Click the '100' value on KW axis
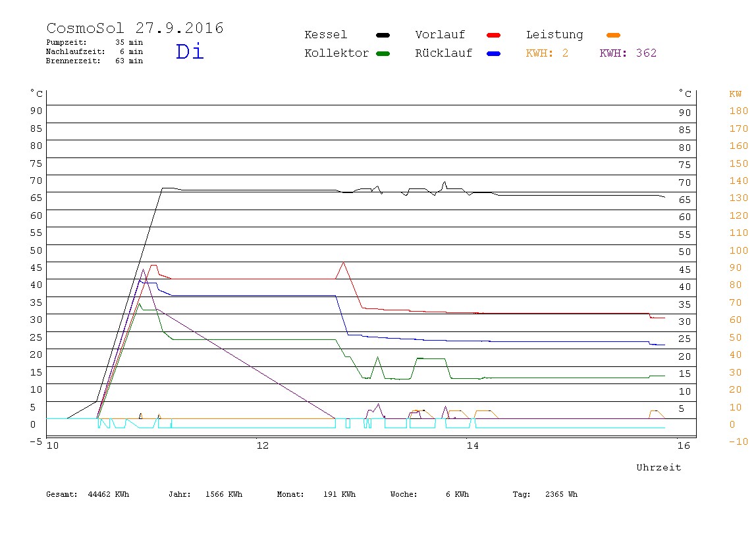The image size is (756, 535). click(739, 250)
